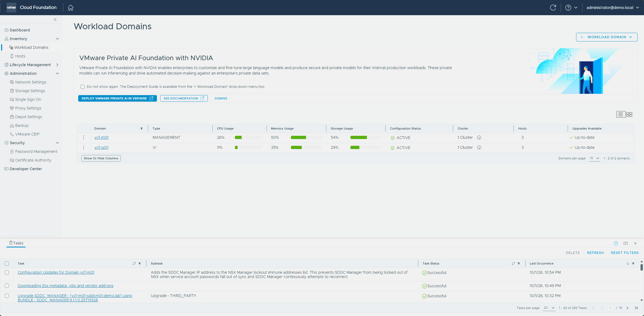This screenshot has height=316, width=644.
Task: Open the help question mark menu
Action: 571,8
